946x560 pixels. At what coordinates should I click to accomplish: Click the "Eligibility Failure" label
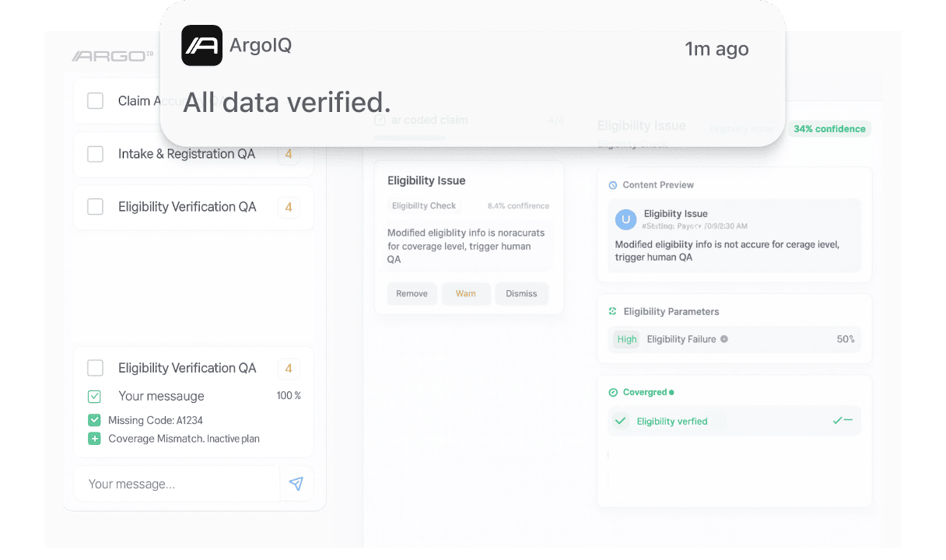coord(681,339)
